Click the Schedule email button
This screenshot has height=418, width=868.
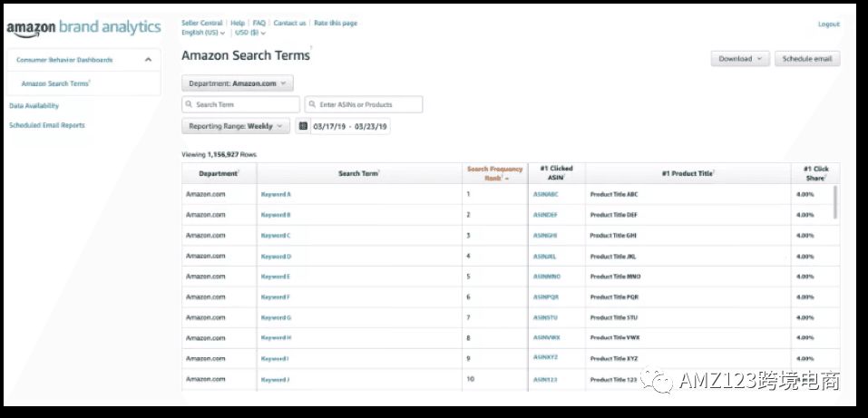807,59
